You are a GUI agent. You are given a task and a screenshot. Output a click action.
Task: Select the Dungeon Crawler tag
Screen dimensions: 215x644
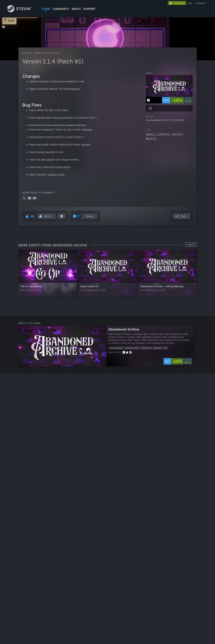click(132, 348)
